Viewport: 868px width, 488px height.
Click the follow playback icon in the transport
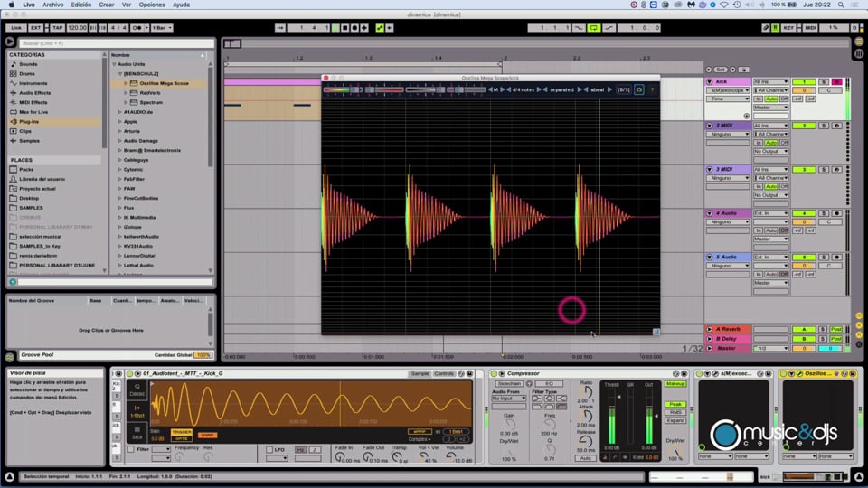pyautogui.click(x=280, y=28)
